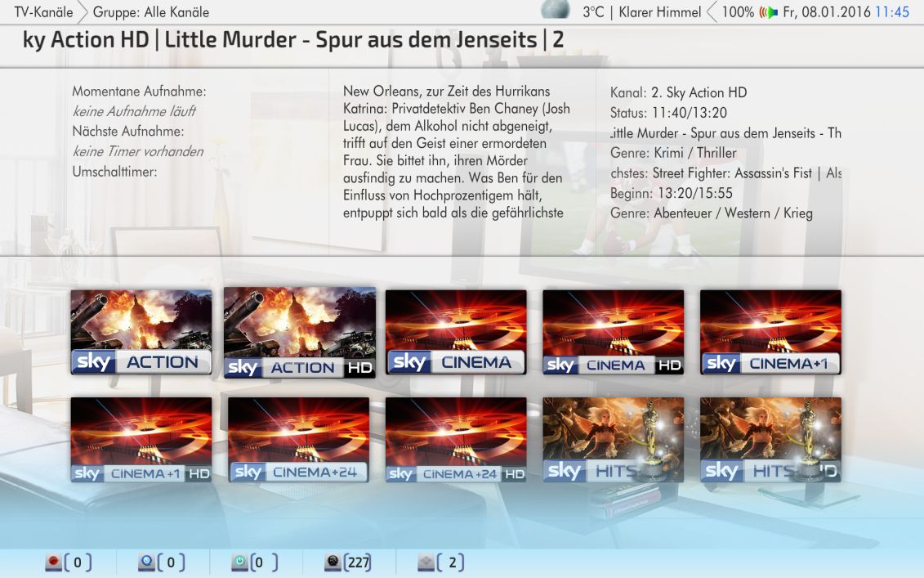Click the Beginn: 13:20/15:55 line

coord(672,193)
